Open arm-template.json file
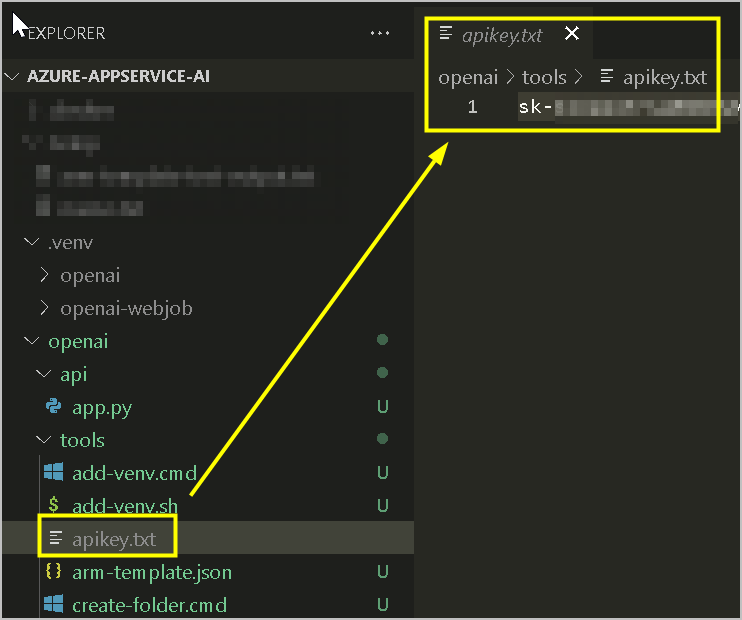Screen dimensions: 742x620 152,573
